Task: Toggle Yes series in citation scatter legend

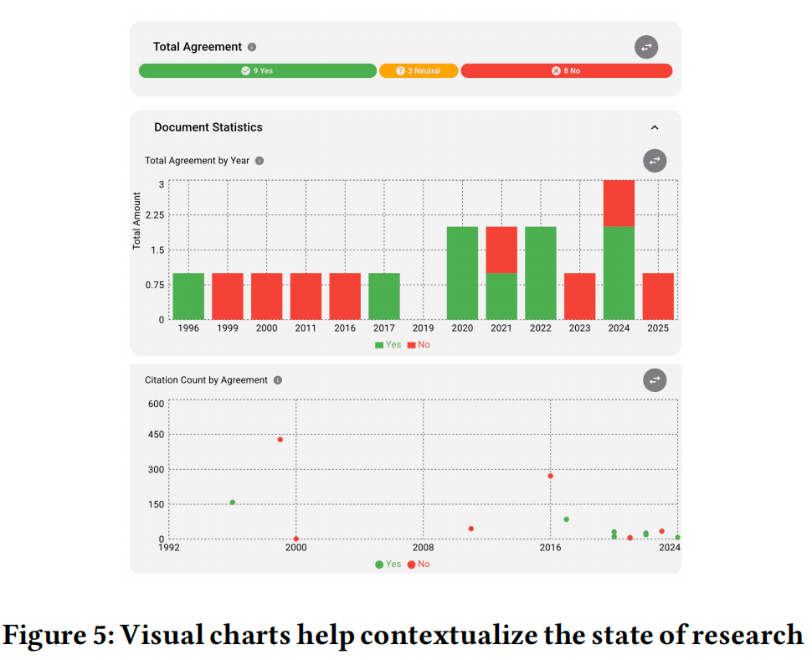Action: pyautogui.click(x=388, y=565)
